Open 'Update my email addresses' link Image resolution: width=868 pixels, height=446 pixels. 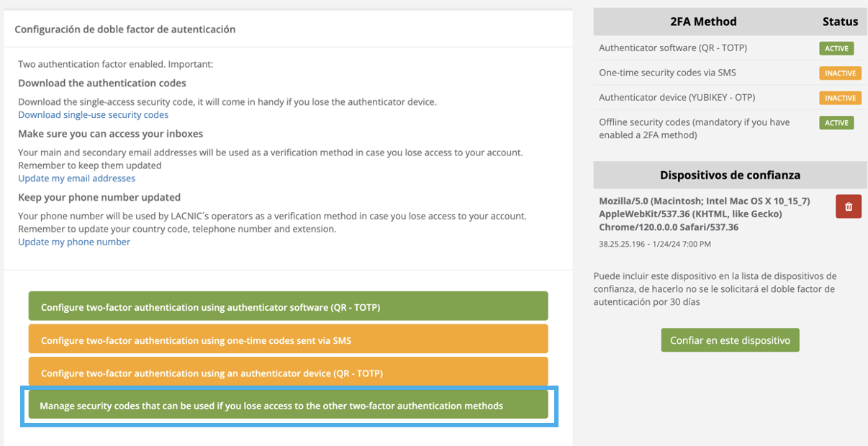[x=76, y=178]
